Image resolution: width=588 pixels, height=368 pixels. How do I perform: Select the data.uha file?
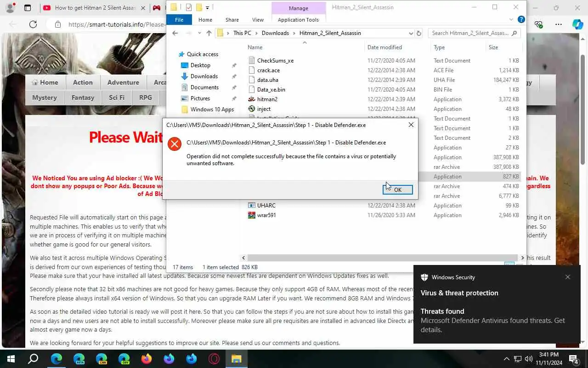tap(267, 80)
